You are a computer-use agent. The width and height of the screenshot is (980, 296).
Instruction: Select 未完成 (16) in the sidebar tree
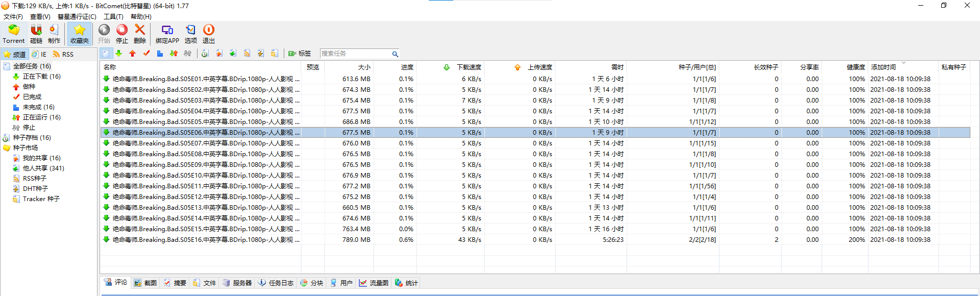click(38, 107)
